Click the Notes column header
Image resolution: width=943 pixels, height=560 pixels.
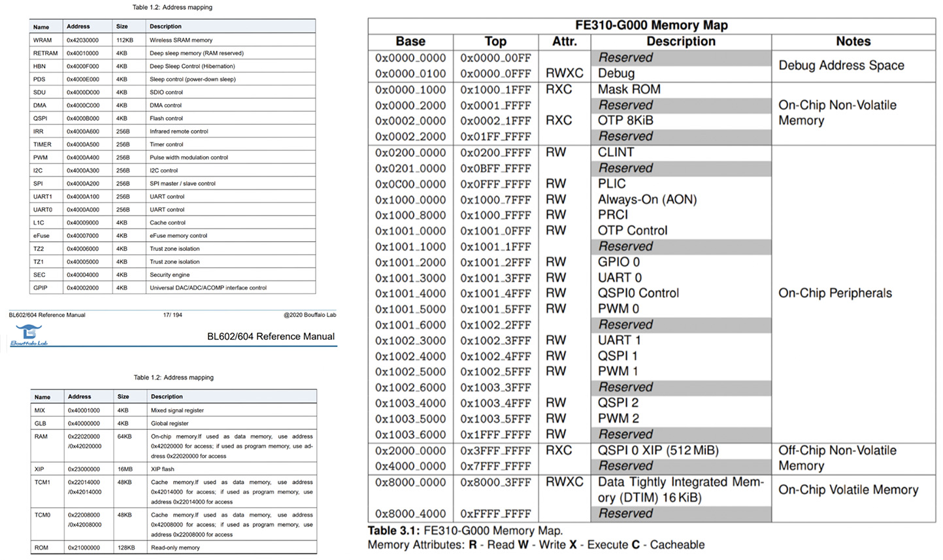[853, 41]
